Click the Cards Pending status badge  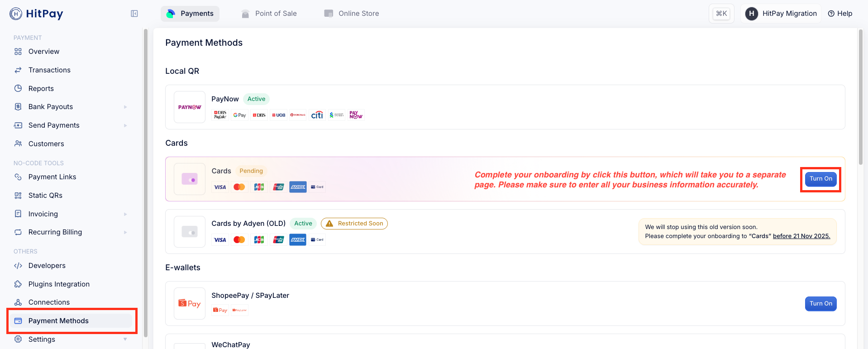(251, 171)
